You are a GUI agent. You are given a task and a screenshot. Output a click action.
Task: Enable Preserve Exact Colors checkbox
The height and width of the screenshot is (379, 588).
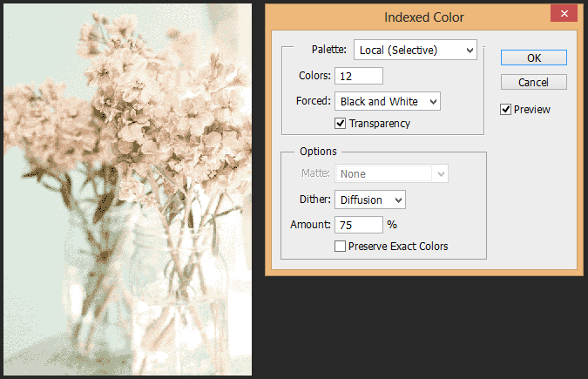click(x=340, y=247)
